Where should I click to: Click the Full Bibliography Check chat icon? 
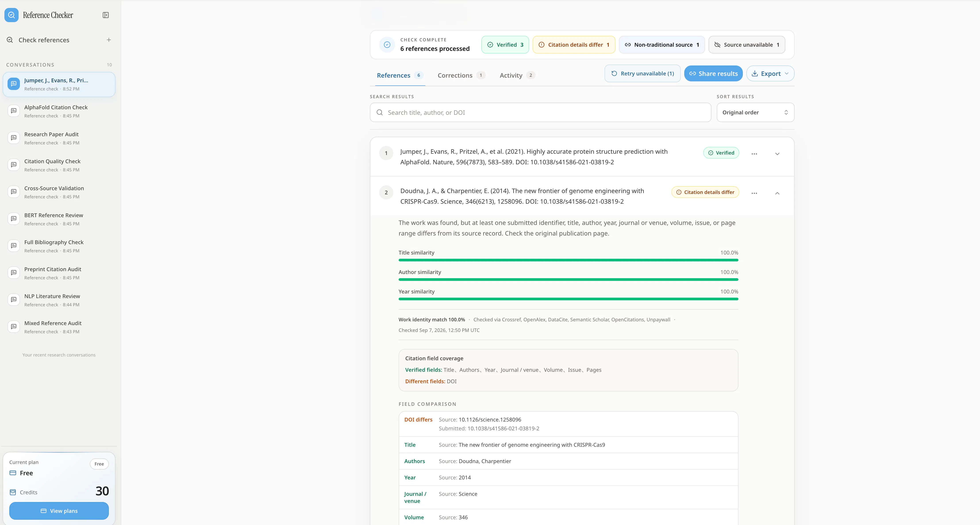pyautogui.click(x=14, y=246)
